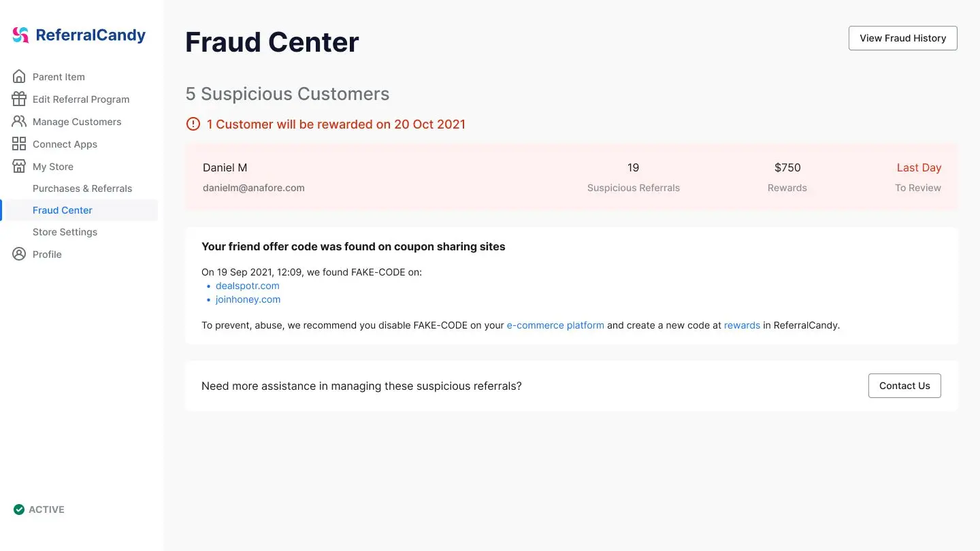Screen dimensions: 980x551
Task: Open the joinhoney.com link
Action: click(x=248, y=299)
